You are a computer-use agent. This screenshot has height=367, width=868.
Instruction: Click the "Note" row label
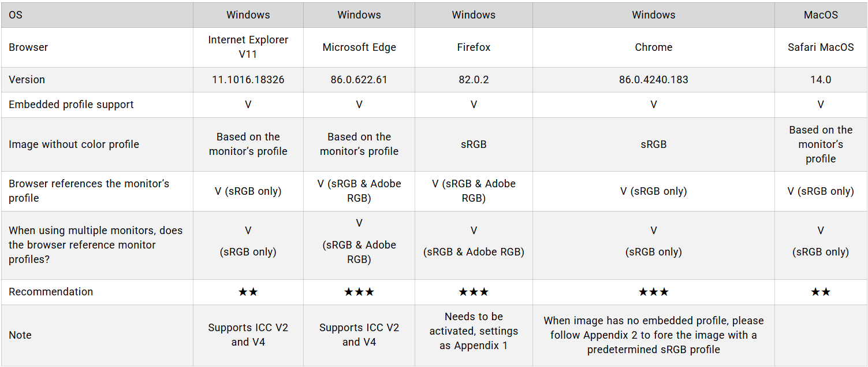click(x=20, y=335)
